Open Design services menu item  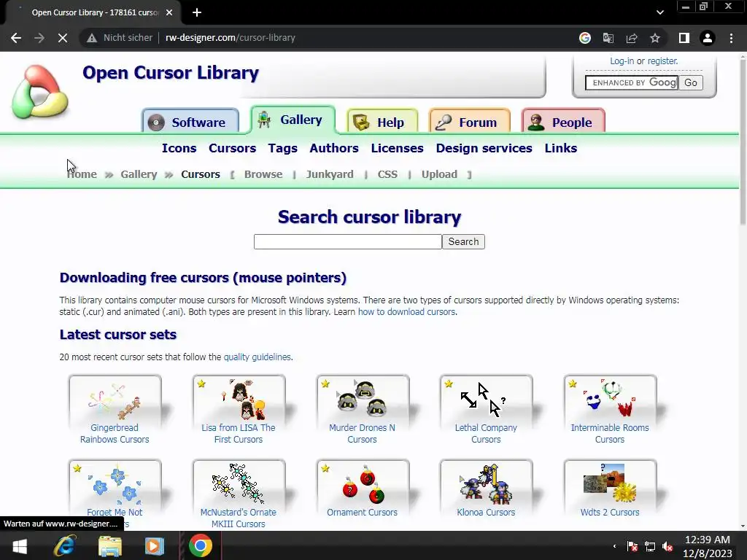coord(484,148)
